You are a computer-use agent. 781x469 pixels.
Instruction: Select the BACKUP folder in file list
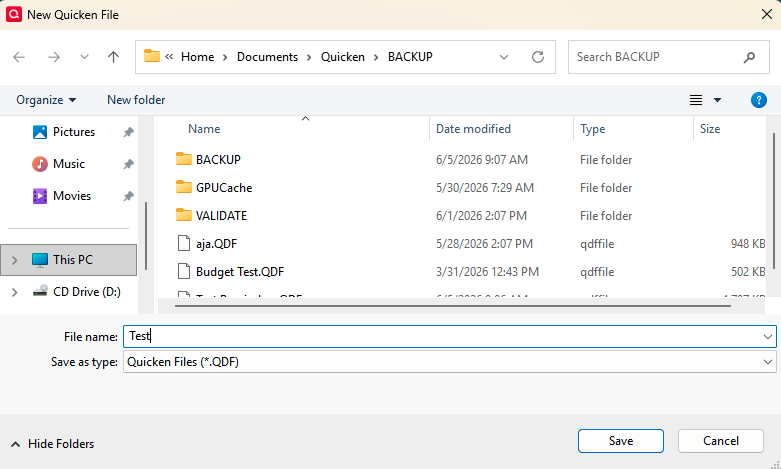(218, 160)
